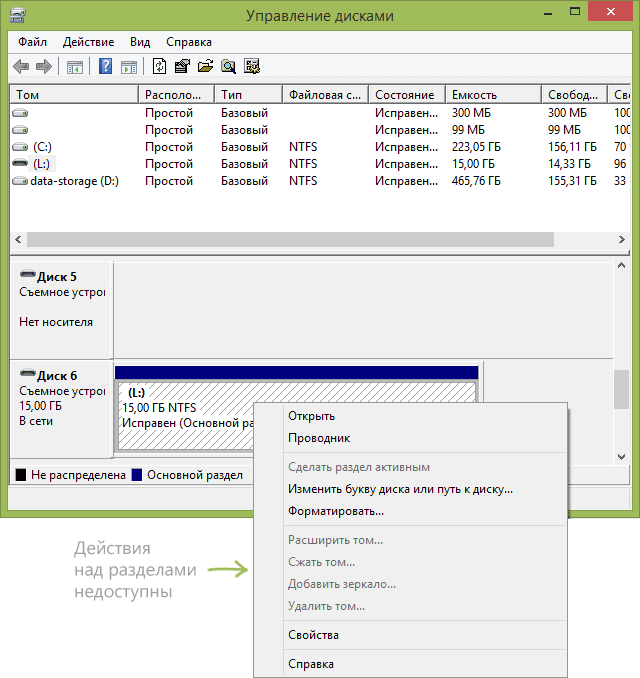The width and height of the screenshot is (640, 678).
Task: Choose Изменить букву диска или путь к диску
Action: (410, 489)
